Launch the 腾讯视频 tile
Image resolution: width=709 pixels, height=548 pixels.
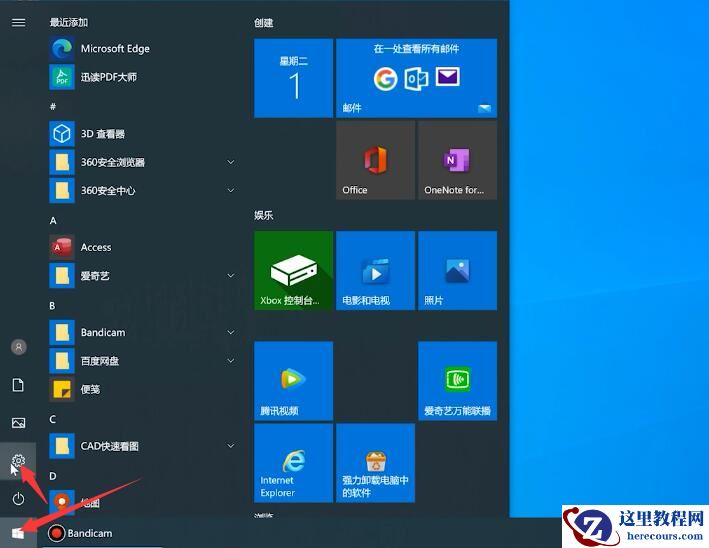(x=293, y=381)
